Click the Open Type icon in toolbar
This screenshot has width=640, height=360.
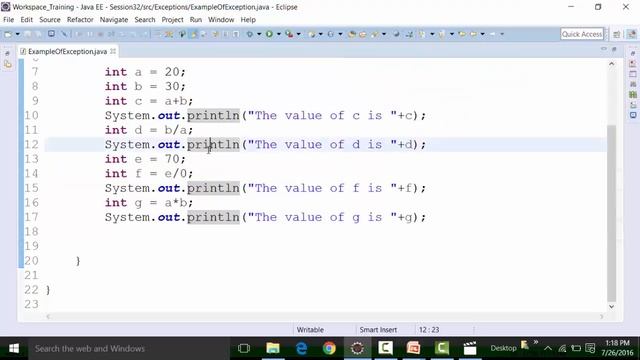351,34
